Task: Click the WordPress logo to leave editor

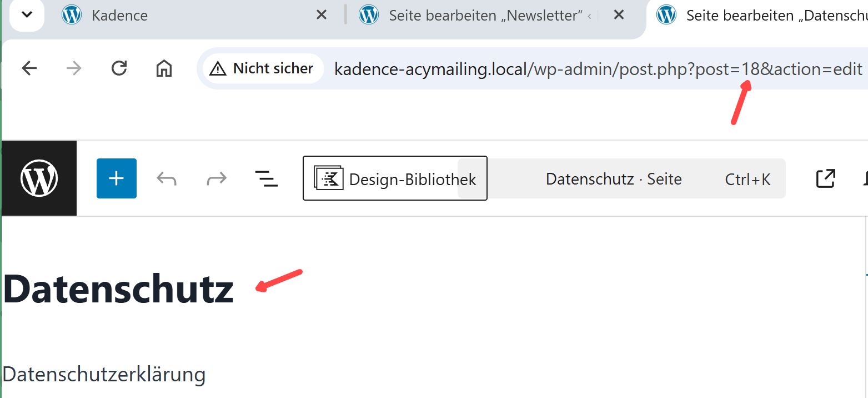Action: [39, 178]
